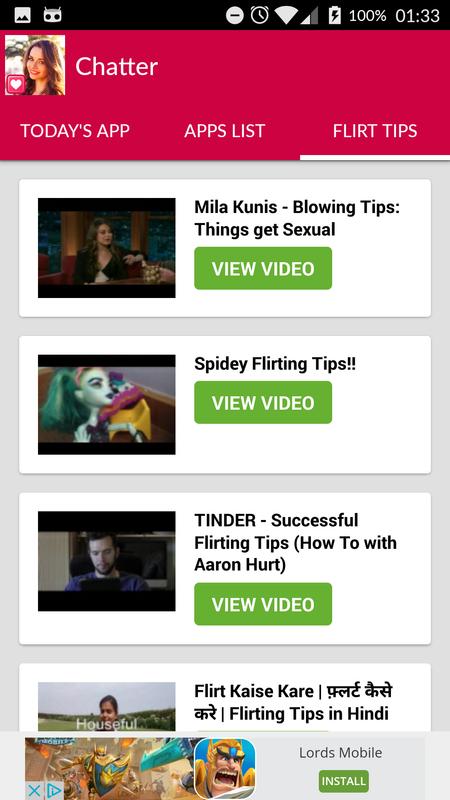Tap the battery status icon
Viewport: 450px width, 800px height.
pyautogui.click(x=335, y=15)
